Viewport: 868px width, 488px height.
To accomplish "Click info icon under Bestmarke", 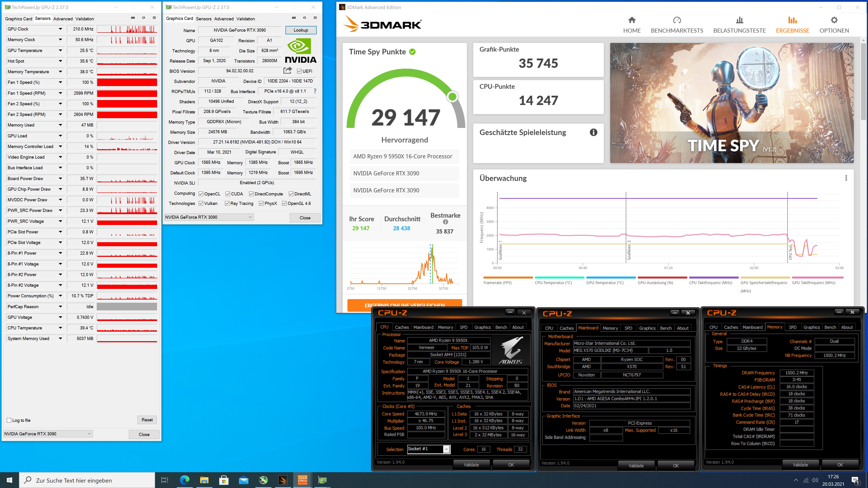I will click(x=446, y=222).
